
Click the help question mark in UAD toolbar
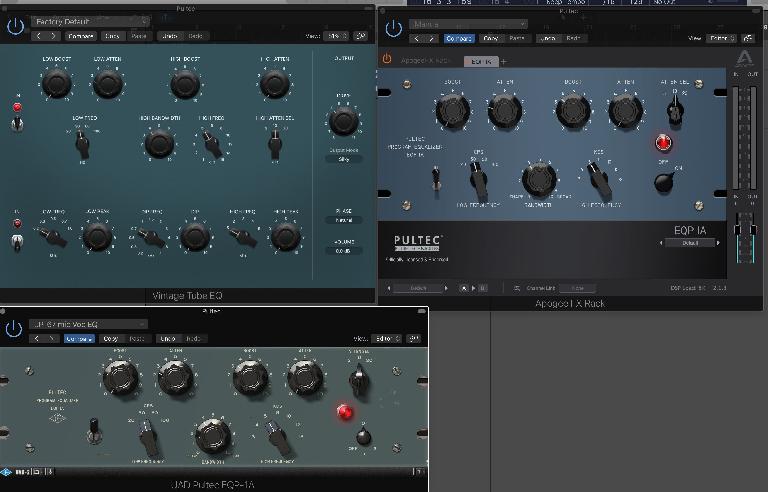point(419,472)
